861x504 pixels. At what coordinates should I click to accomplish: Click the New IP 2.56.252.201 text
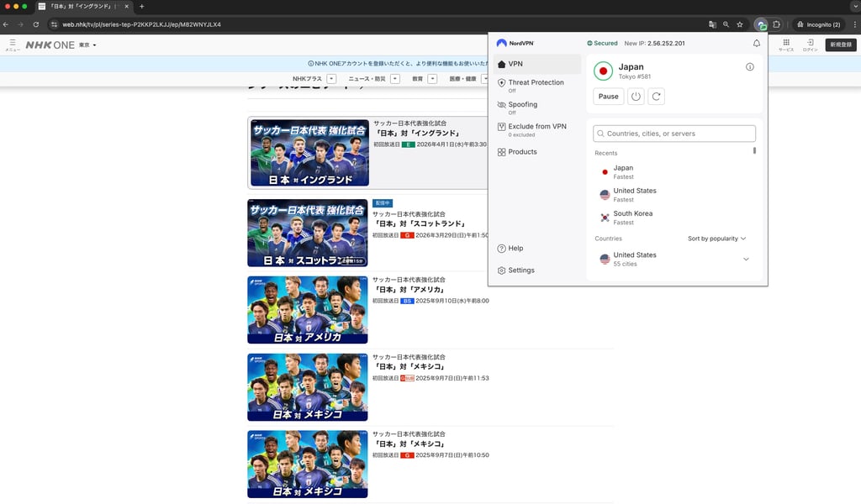click(x=654, y=44)
